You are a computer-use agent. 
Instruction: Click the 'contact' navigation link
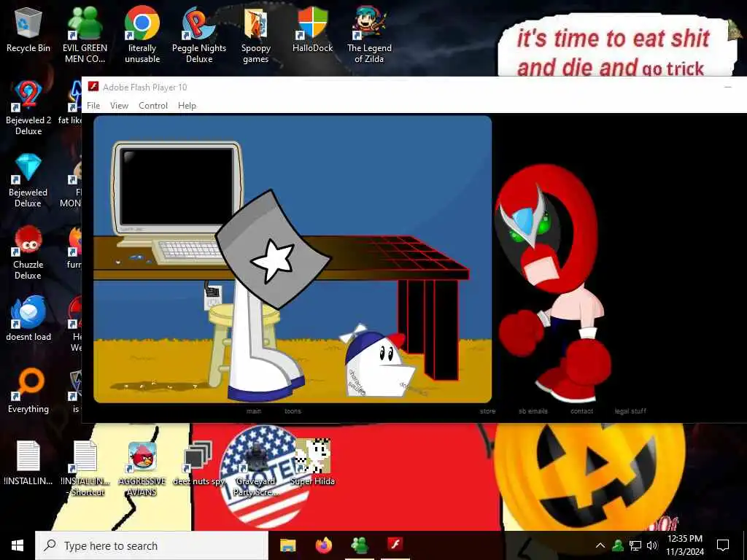pos(581,411)
